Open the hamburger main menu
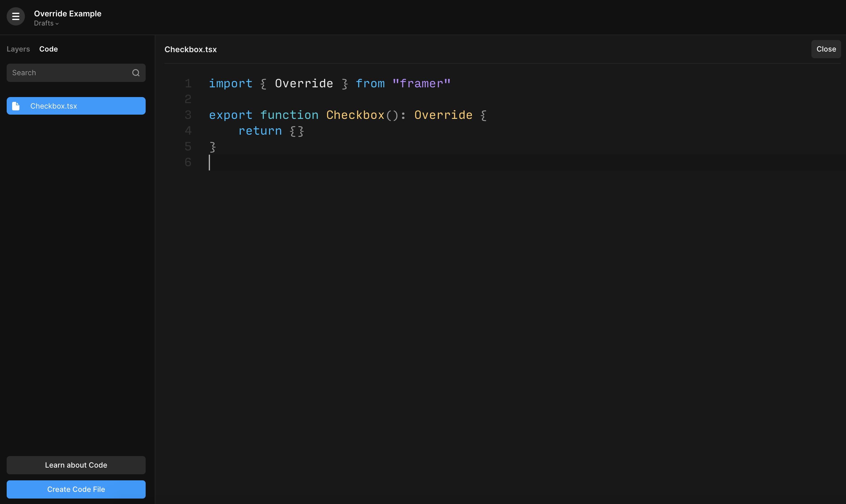The height and width of the screenshot is (504, 846). [16, 16]
